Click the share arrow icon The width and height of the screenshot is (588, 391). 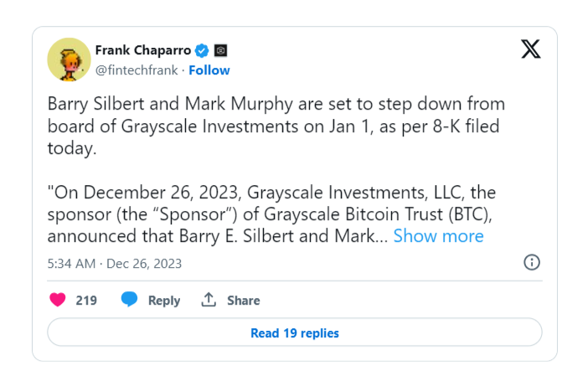tap(209, 300)
